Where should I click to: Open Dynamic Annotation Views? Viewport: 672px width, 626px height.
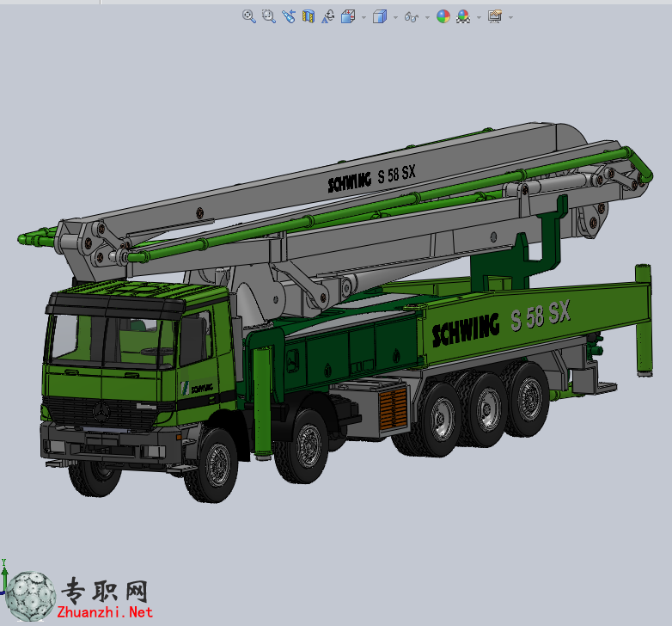point(328,16)
